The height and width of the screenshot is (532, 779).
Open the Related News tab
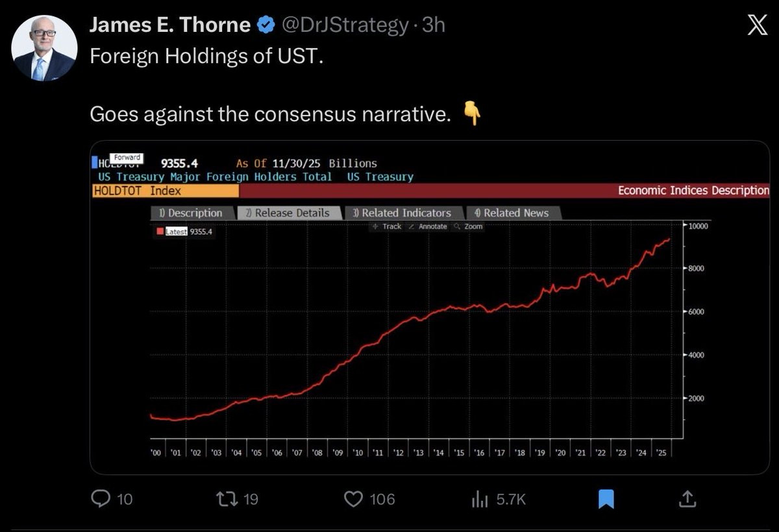(x=512, y=213)
